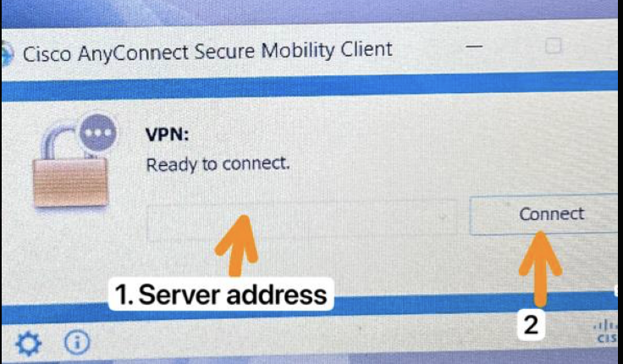Click the Cisco logo at the bottom right

(x=607, y=332)
